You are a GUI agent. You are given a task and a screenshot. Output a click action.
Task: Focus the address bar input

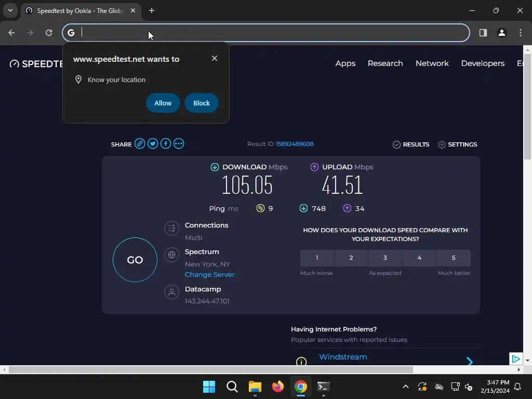(266, 33)
